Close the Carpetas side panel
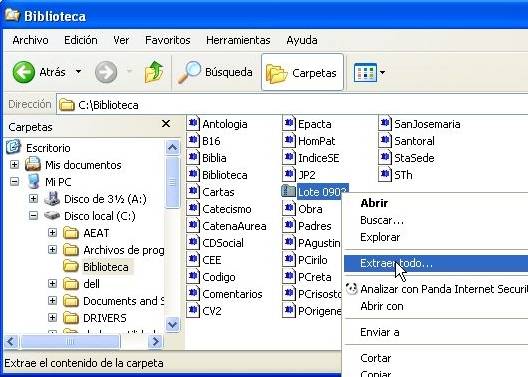 (166, 124)
